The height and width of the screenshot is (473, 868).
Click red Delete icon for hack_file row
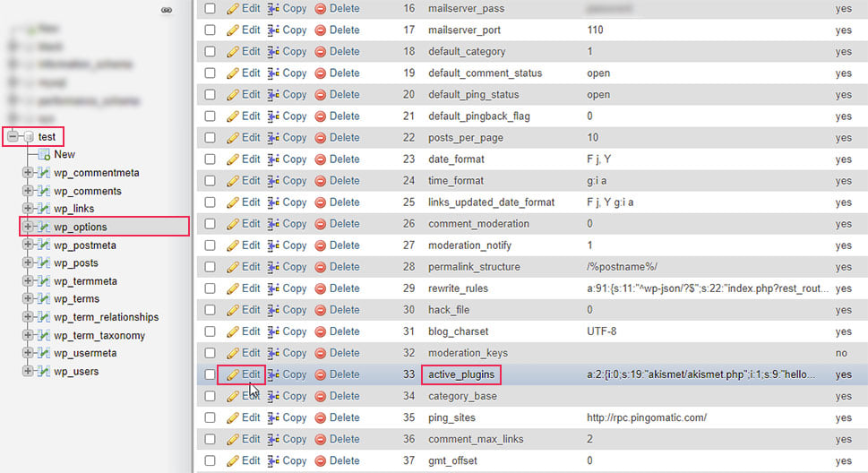(320, 310)
